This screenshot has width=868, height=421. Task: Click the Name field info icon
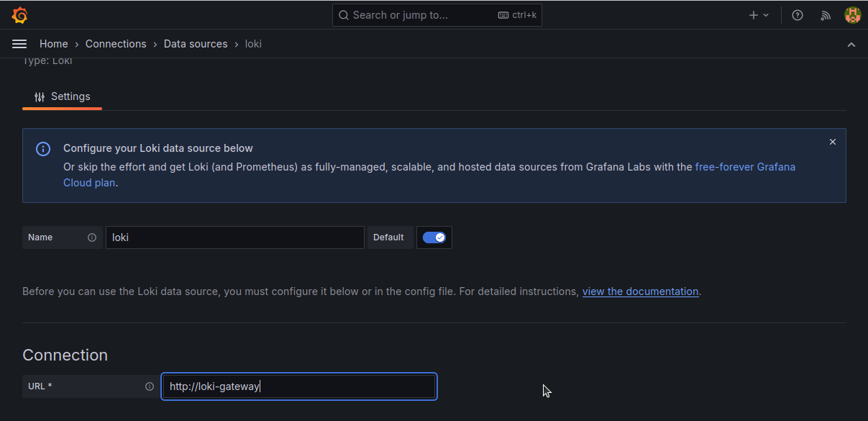tap(92, 237)
